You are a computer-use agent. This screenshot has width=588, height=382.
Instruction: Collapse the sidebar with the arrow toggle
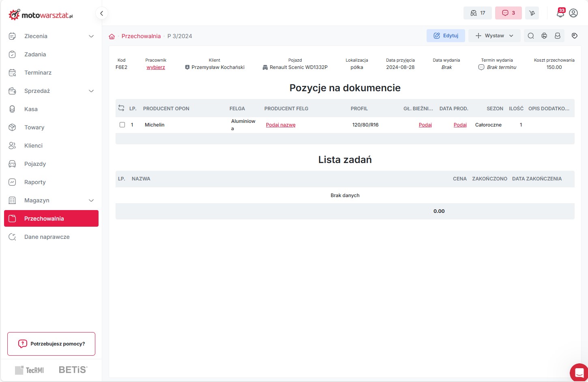101,13
